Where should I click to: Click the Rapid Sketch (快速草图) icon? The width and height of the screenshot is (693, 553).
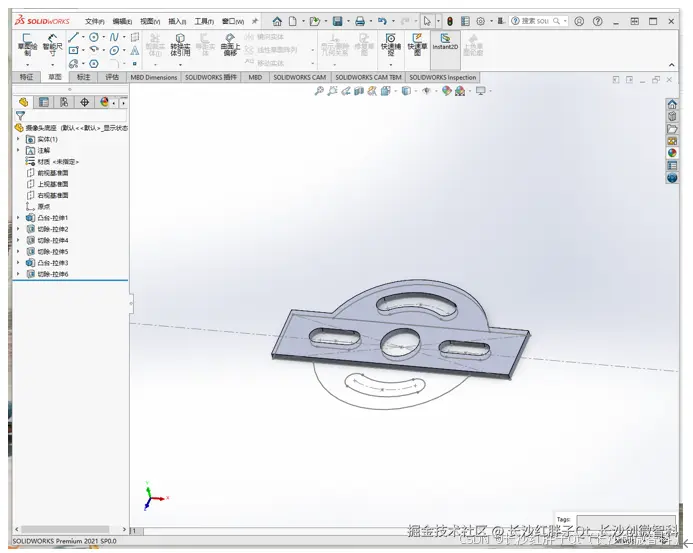point(416,44)
